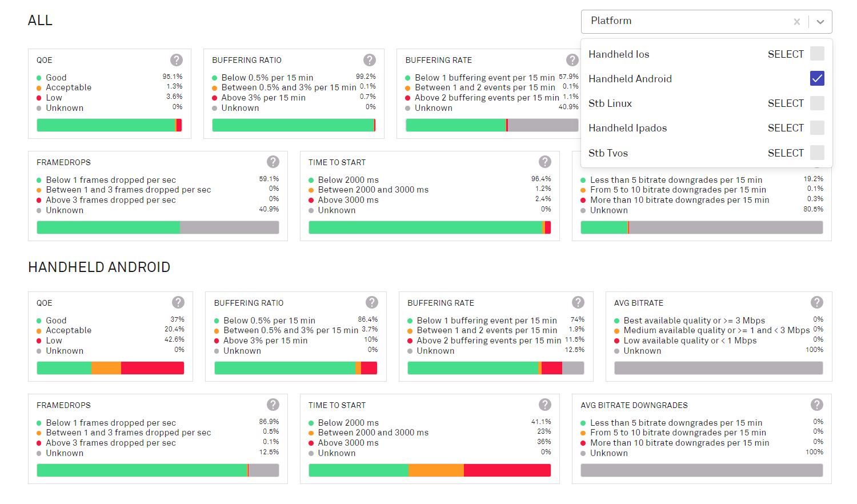The width and height of the screenshot is (857, 504).
Task: Click help icon on Avg Bitrate Downgrades card
Action: click(x=817, y=405)
